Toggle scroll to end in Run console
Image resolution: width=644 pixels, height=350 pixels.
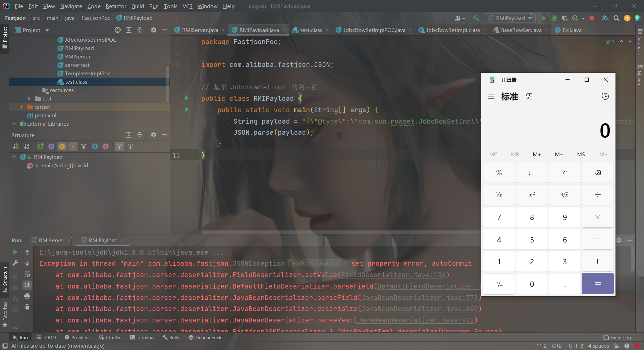(x=27, y=285)
